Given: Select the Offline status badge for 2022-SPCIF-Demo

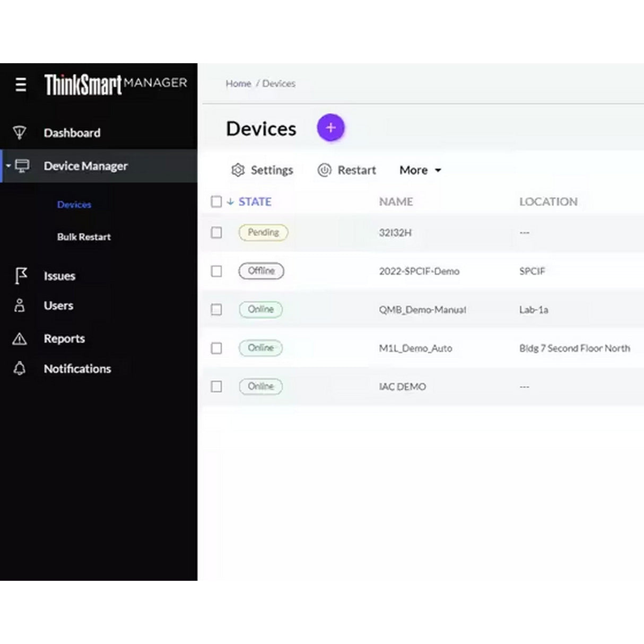Looking at the screenshot, I should [262, 271].
